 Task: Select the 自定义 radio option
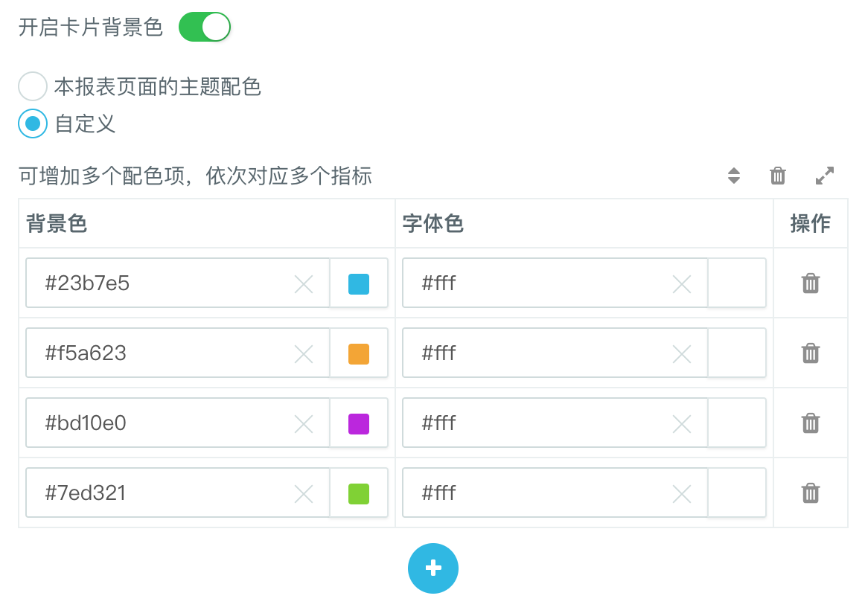(33, 123)
